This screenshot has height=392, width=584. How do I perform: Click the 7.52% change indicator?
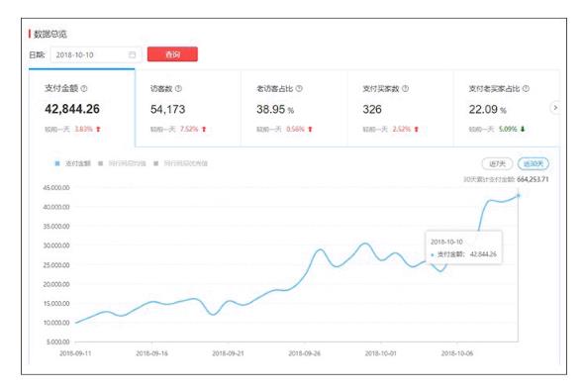click(193, 129)
